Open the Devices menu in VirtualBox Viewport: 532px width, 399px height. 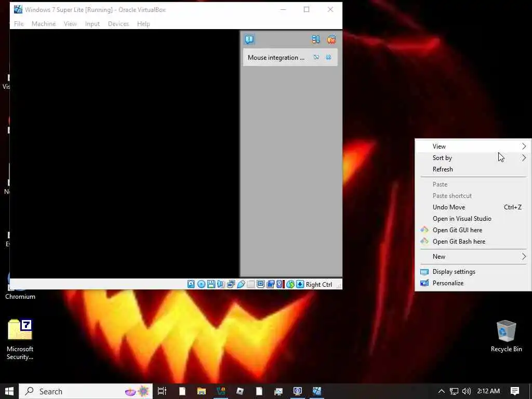(x=118, y=24)
